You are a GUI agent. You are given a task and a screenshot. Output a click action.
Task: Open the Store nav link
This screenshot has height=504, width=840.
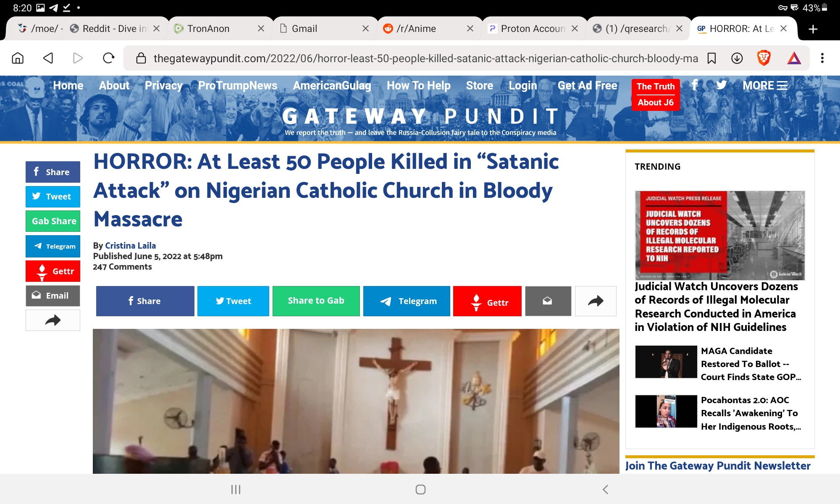click(479, 86)
